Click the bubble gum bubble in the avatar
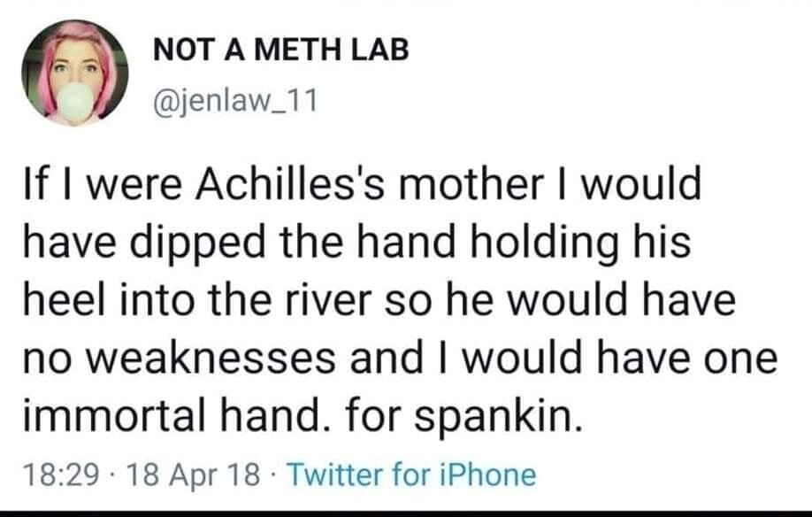Screen dimensions: 812x517 pyautogui.click(x=77, y=102)
